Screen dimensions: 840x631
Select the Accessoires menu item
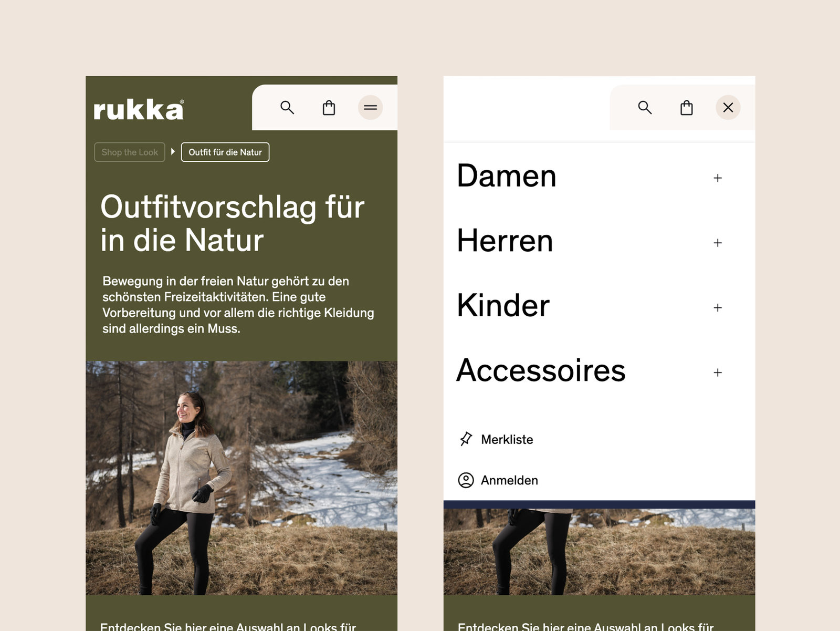[x=541, y=370]
